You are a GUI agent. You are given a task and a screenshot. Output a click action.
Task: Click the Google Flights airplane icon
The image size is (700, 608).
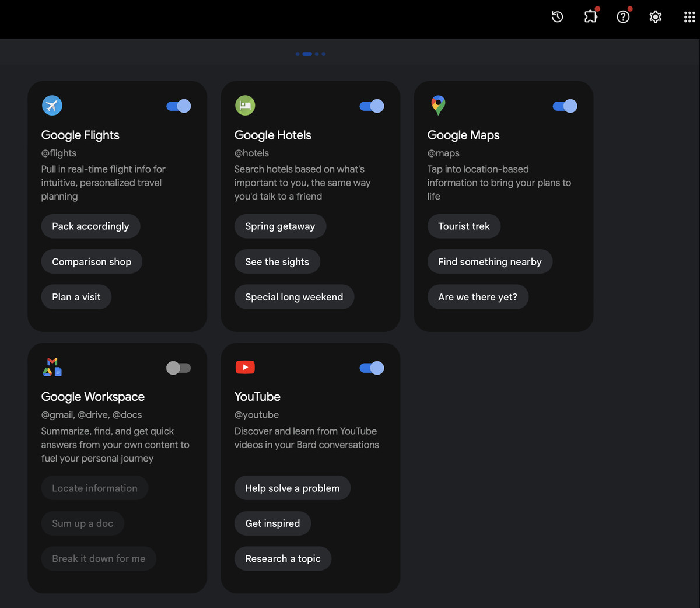point(52,106)
